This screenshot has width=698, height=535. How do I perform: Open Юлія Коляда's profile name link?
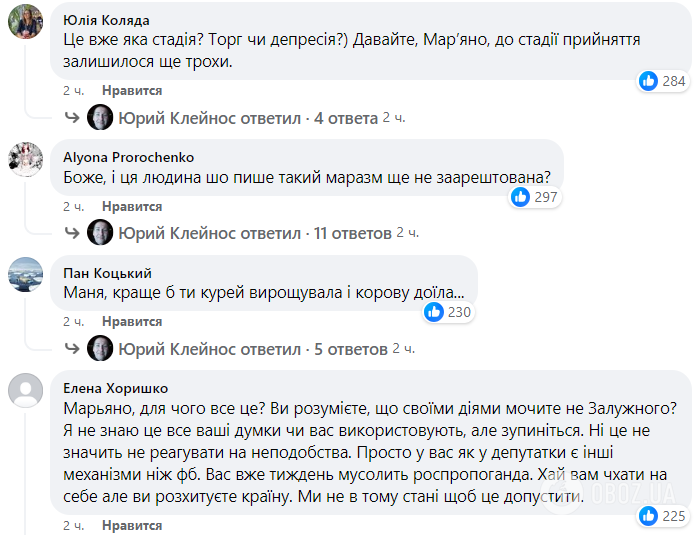click(106, 20)
